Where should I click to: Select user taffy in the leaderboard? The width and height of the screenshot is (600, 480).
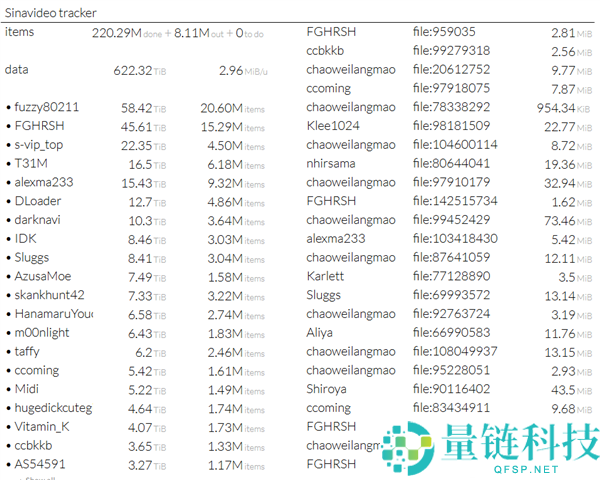(x=27, y=351)
